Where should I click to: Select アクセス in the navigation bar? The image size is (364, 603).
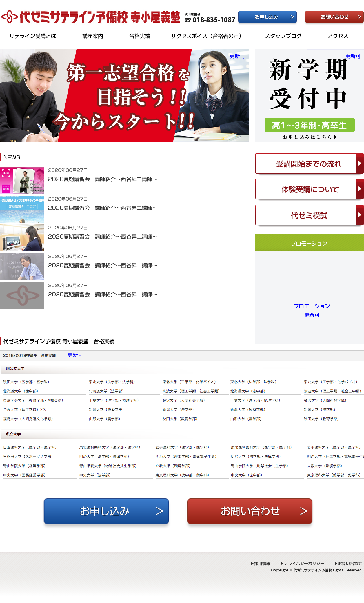pyautogui.click(x=338, y=36)
